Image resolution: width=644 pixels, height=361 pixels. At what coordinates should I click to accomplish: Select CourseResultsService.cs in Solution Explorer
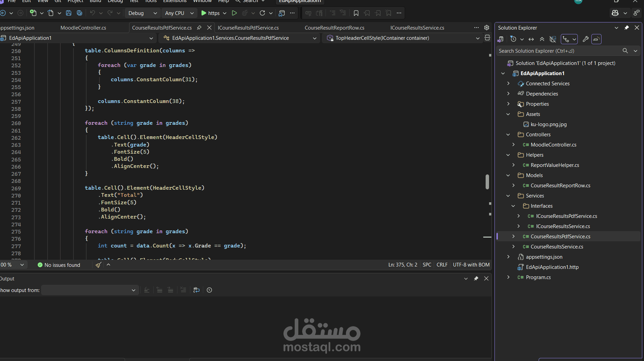[557, 247]
